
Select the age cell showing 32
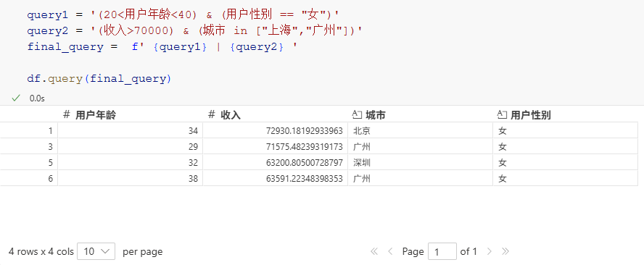[130, 163]
